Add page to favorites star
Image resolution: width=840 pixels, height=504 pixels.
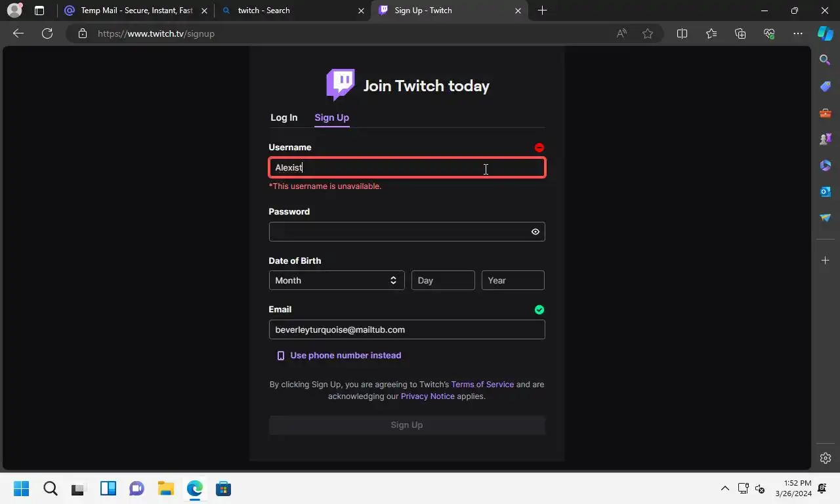(x=648, y=33)
